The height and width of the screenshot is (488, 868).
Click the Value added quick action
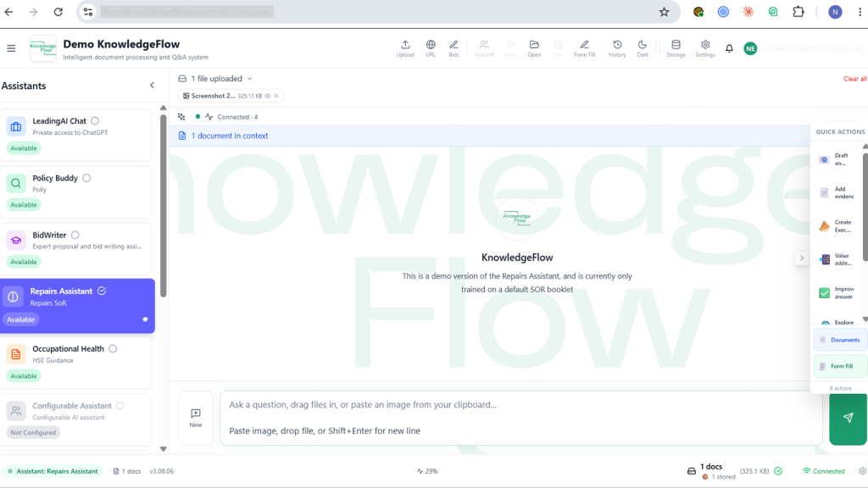(837, 259)
